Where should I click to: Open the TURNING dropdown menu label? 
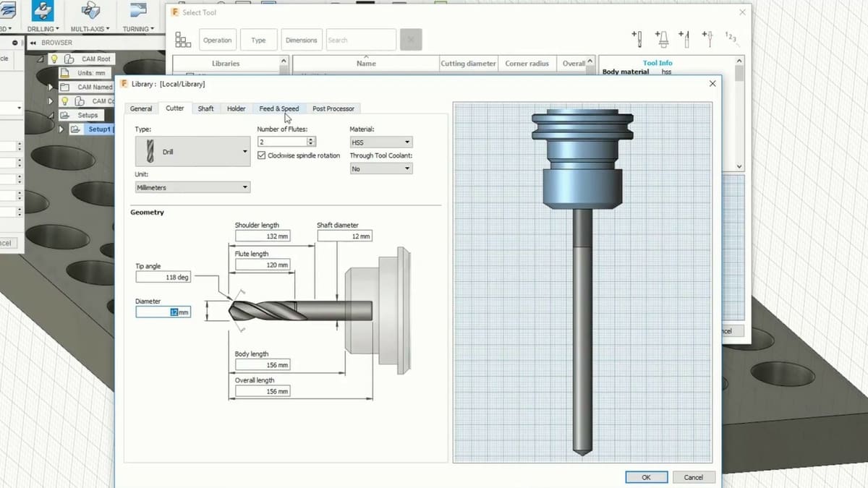tap(138, 29)
